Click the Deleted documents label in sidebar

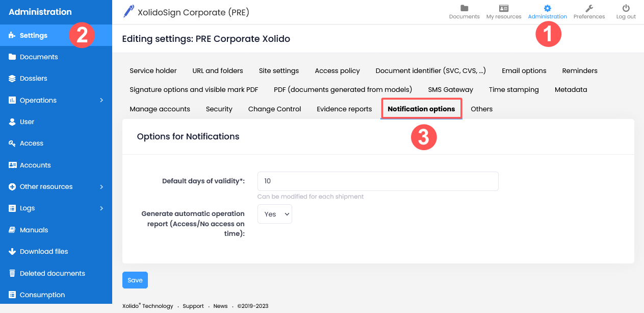click(53, 273)
